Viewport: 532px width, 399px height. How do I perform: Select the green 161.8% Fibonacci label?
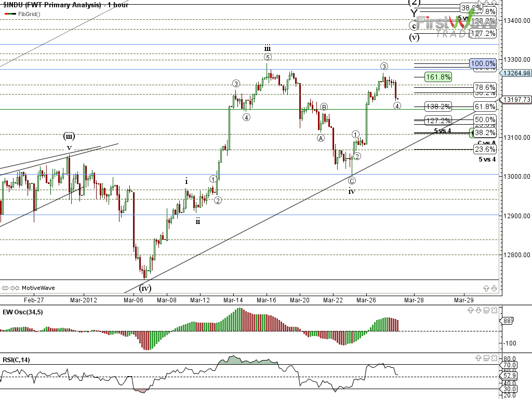click(437, 77)
